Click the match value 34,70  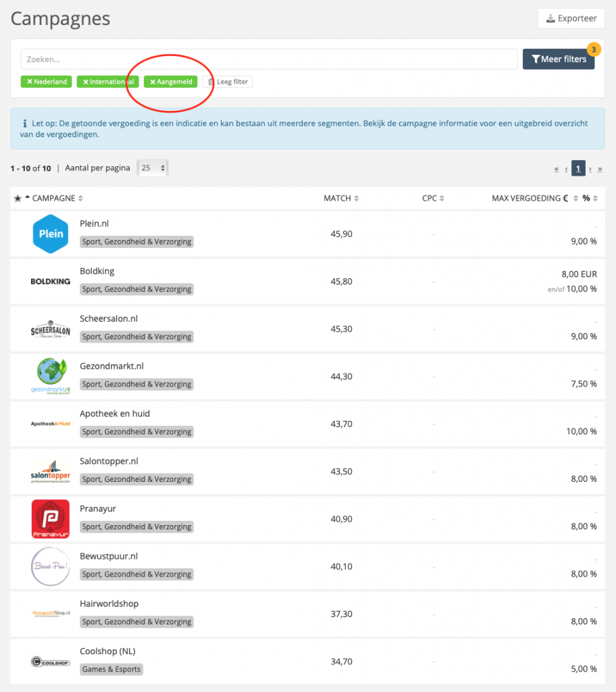341,662
